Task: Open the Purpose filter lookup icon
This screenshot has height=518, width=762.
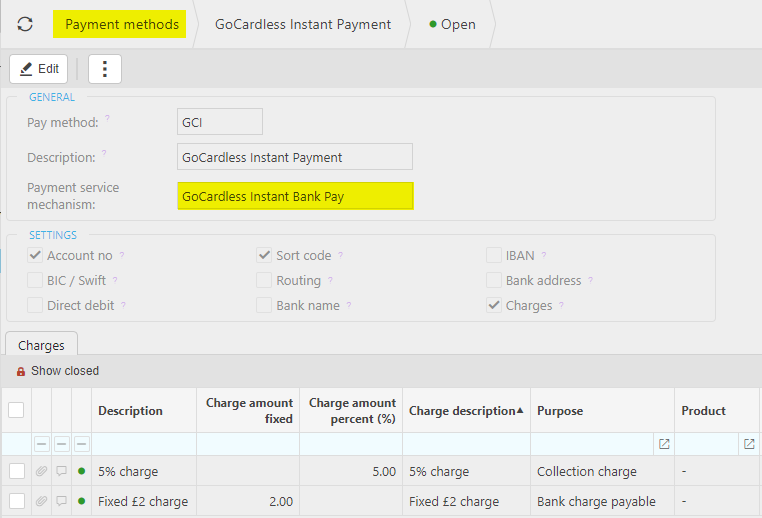Action: [664, 444]
